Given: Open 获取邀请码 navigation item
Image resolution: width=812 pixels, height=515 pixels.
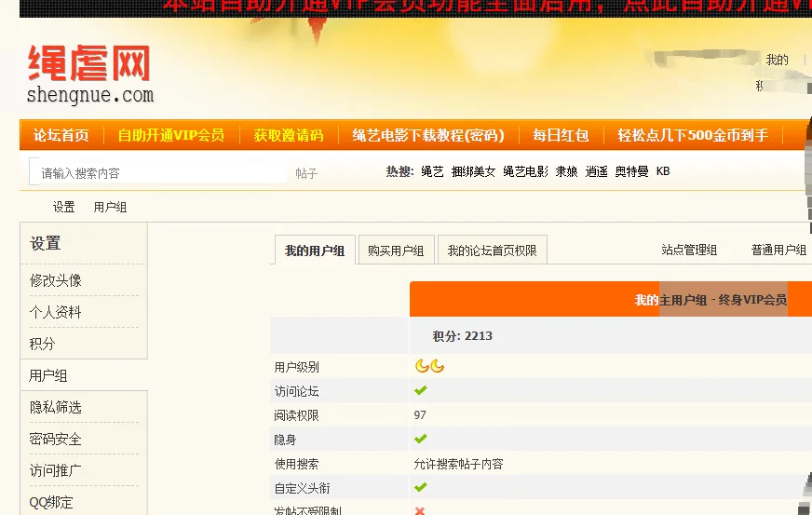Looking at the screenshot, I should [289, 135].
